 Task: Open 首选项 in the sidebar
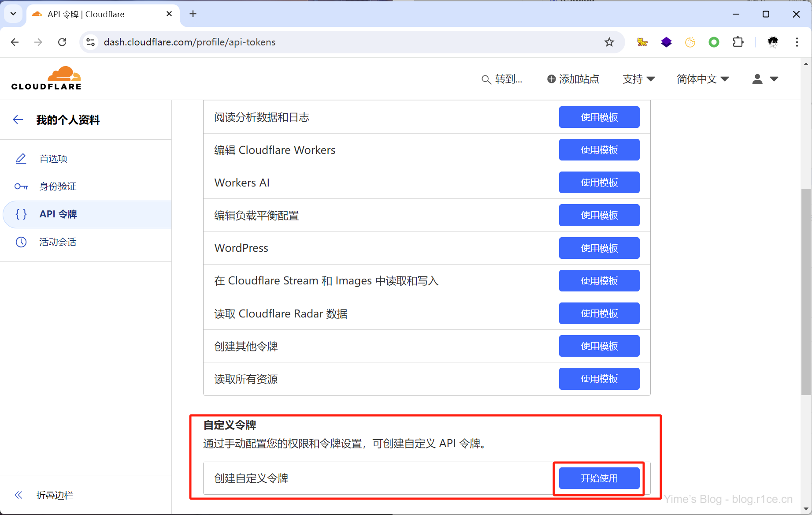tap(53, 159)
